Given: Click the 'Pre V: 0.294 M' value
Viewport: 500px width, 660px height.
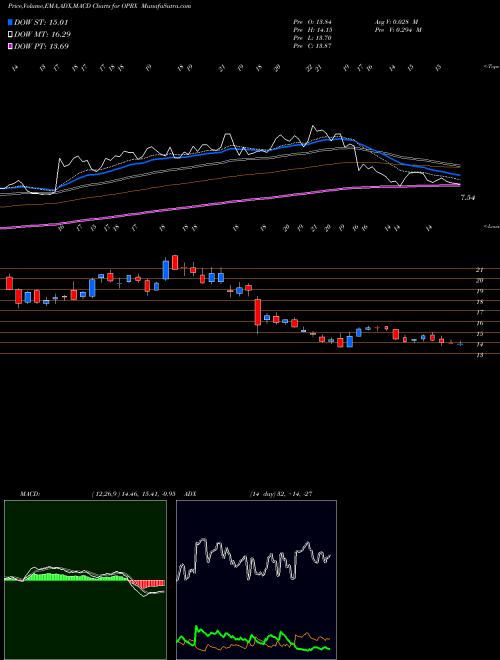Looking at the screenshot, I should (x=398, y=30).
